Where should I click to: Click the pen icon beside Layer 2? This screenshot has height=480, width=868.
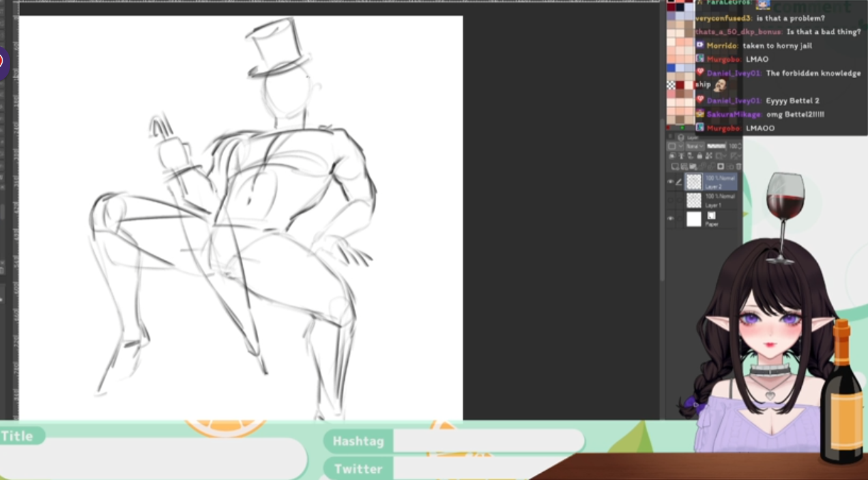click(680, 182)
